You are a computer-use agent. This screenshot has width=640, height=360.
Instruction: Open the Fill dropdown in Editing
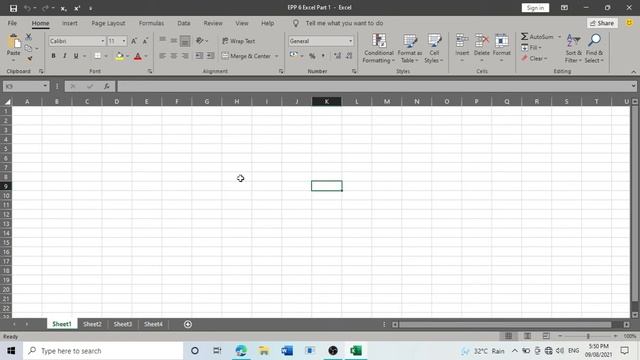pyautogui.click(x=531, y=48)
